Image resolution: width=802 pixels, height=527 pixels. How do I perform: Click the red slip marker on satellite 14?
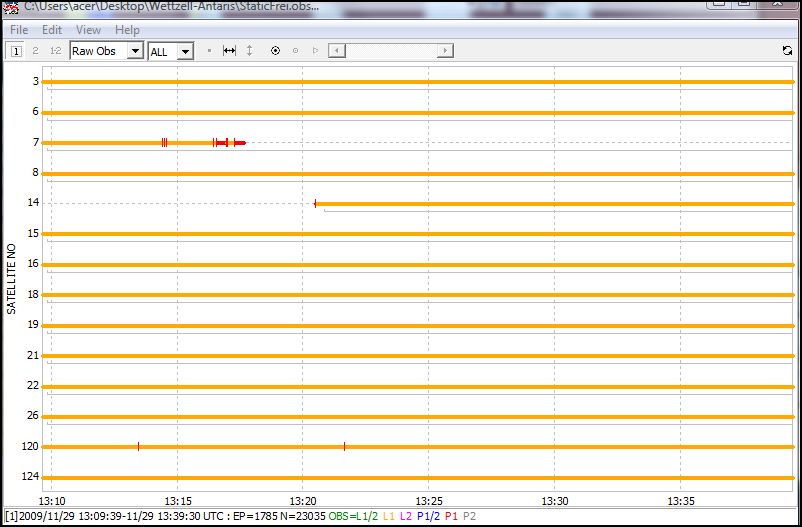click(315, 203)
